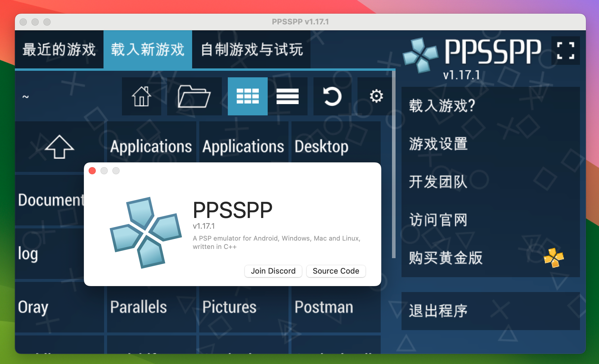Visit the official site via 访问官网
This screenshot has width=599, height=364.
(438, 220)
